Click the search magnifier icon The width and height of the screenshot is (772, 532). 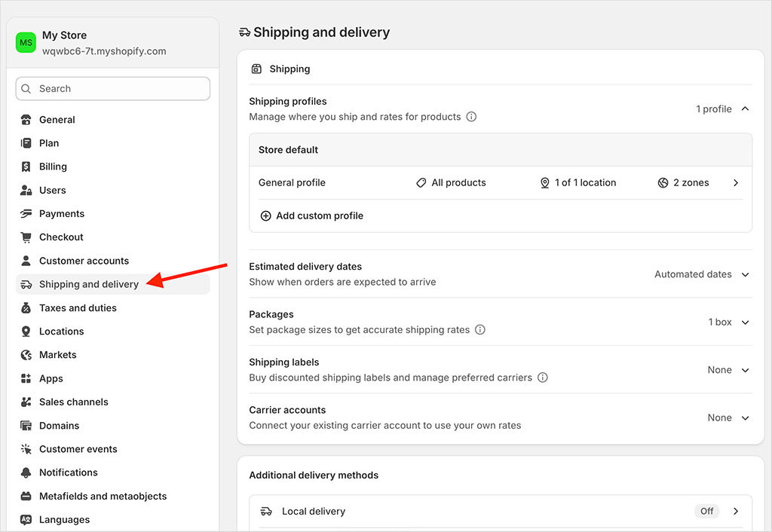pos(26,89)
